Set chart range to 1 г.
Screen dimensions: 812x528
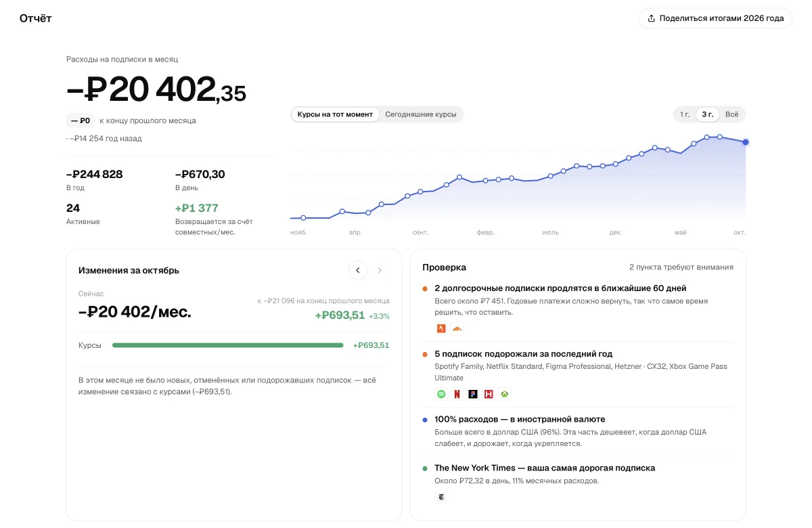[685, 114]
